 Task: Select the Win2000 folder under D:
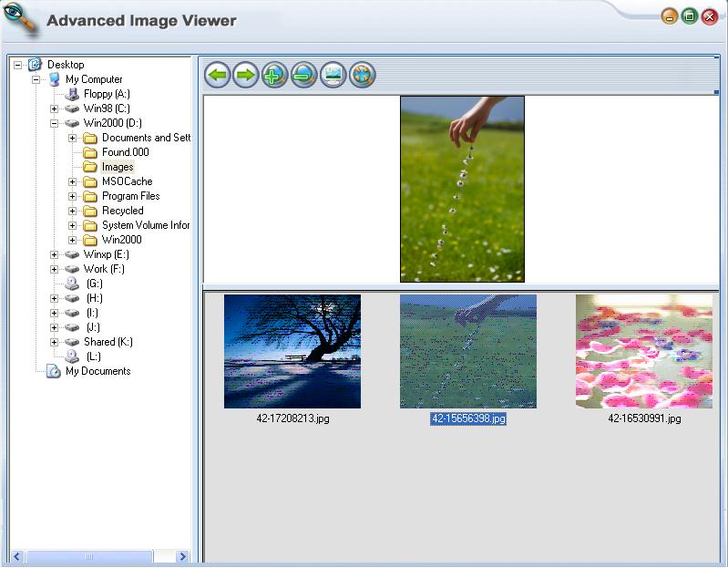point(122,240)
